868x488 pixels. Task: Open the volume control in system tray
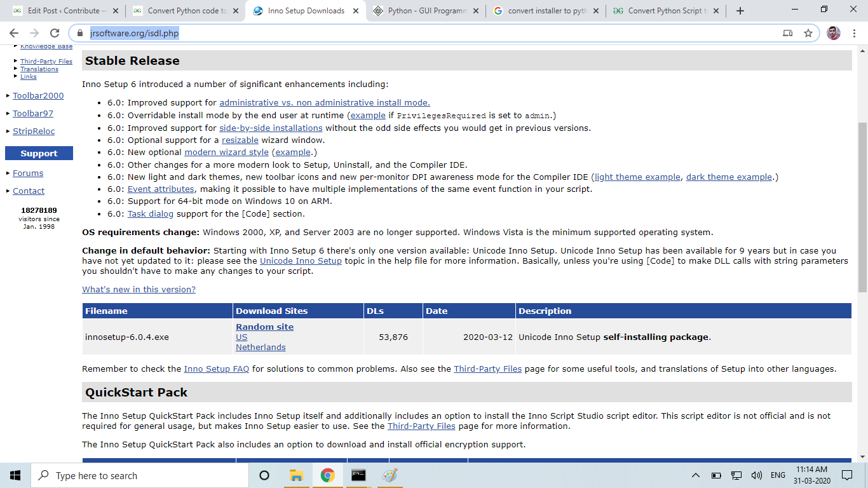(757, 475)
